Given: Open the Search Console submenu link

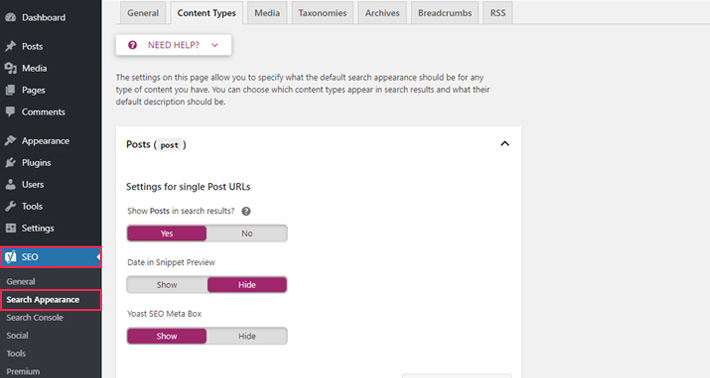Looking at the screenshot, I should tap(34, 318).
